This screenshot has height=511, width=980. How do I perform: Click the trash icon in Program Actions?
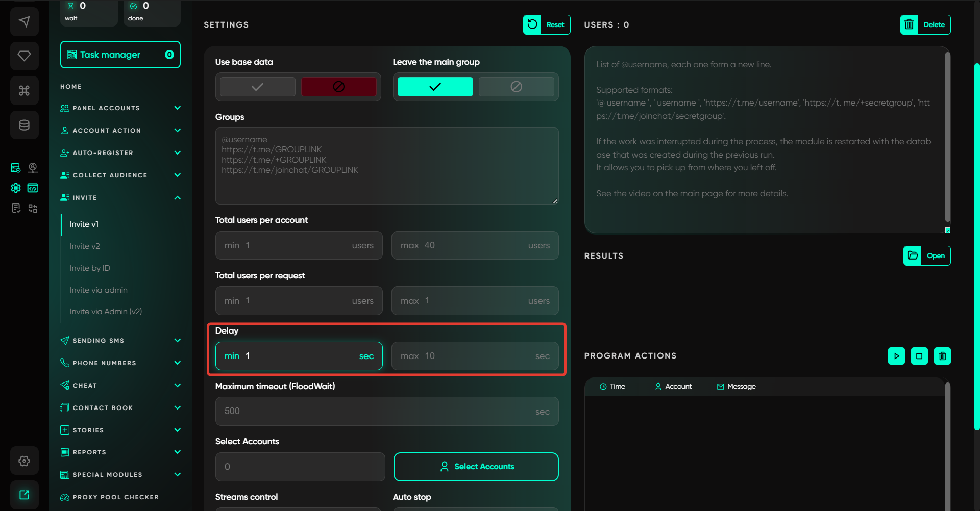click(x=942, y=356)
